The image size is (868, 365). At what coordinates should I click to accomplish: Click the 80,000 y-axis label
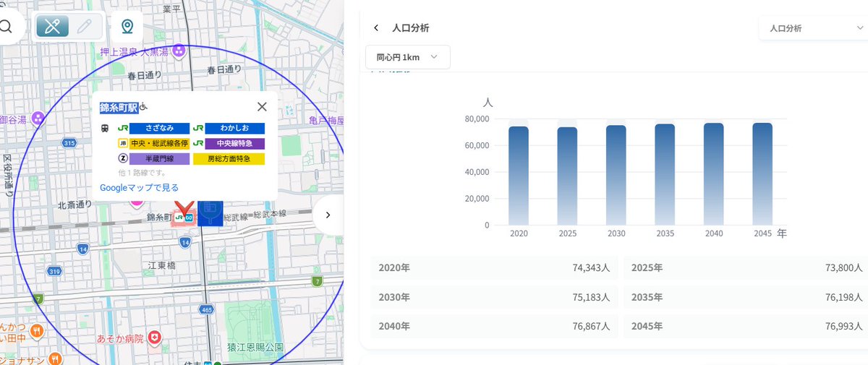point(477,119)
